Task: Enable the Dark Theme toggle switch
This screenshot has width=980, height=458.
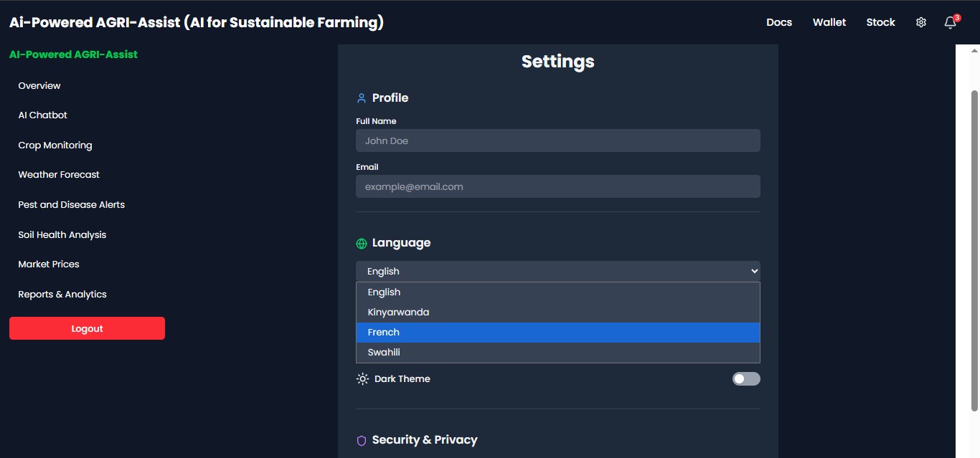Action: pyautogui.click(x=746, y=379)
